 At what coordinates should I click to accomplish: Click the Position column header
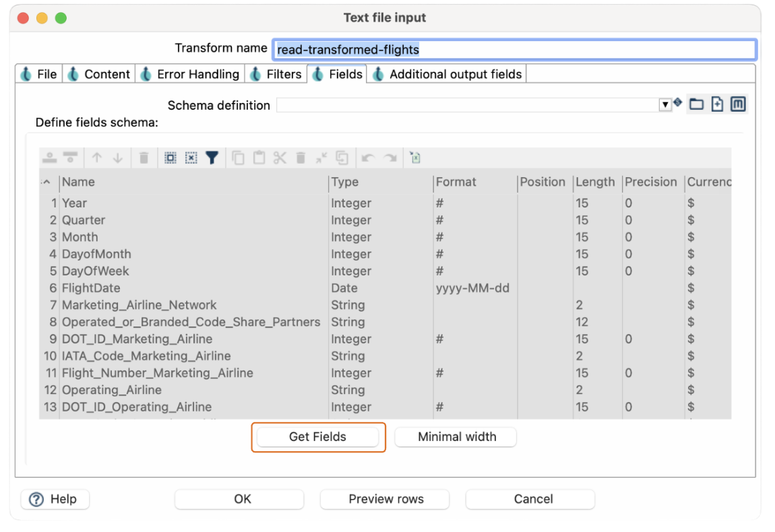(546, 182)
